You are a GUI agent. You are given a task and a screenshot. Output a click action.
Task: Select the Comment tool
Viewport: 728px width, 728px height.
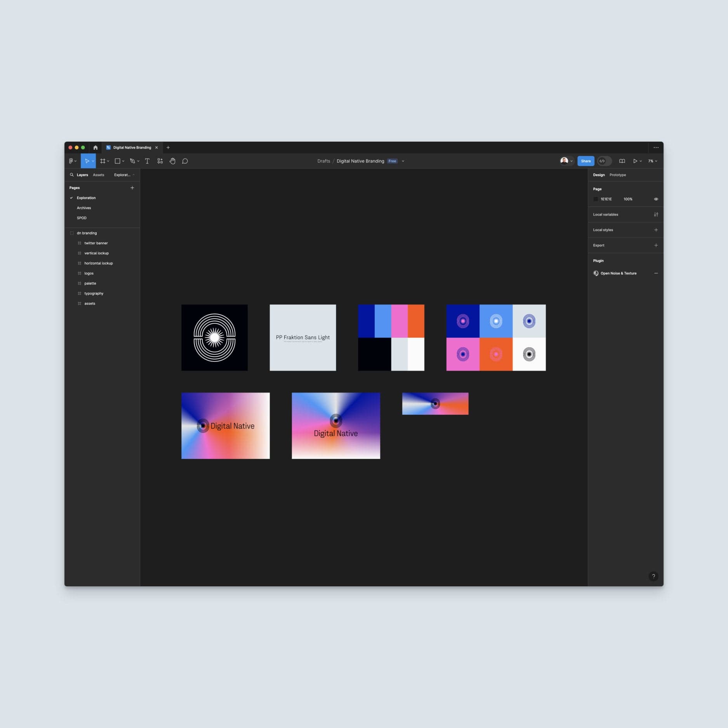(185, 161)
